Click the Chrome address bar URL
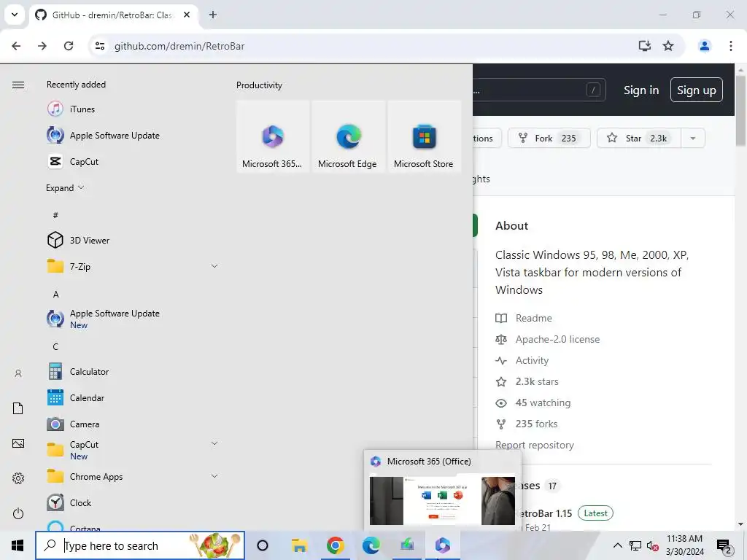Screen dimensions: 747x560 tap(179, 46)
